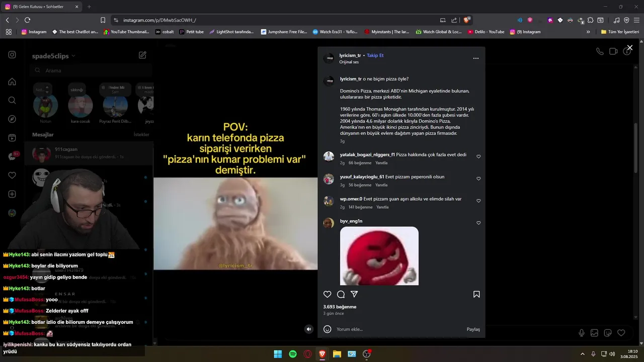Open byv_eng1n's red emoji GIF comment

[x=379, y=256]
